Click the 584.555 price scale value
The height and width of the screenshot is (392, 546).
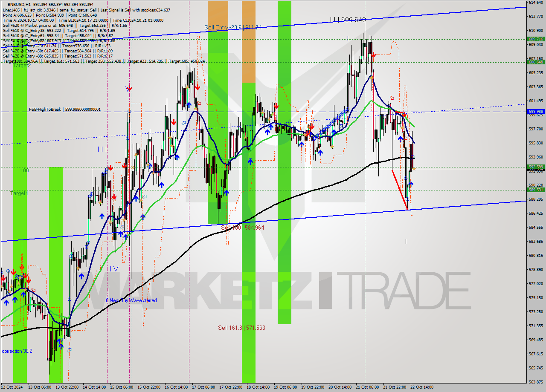536,228
